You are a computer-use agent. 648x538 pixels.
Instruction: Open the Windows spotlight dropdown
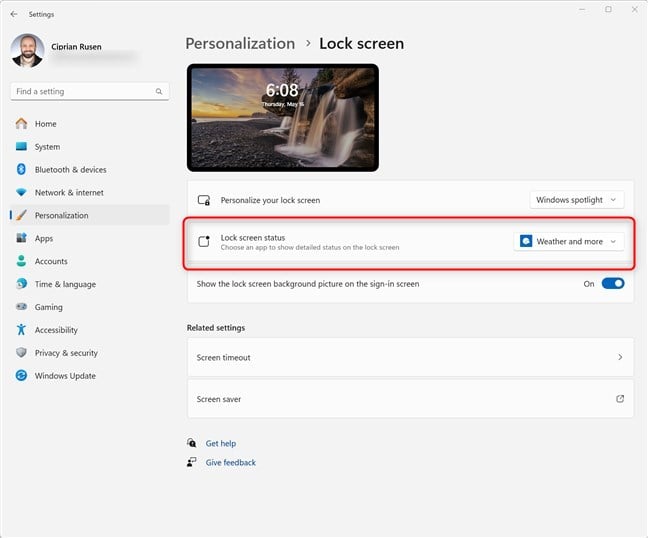coord(577,200)
